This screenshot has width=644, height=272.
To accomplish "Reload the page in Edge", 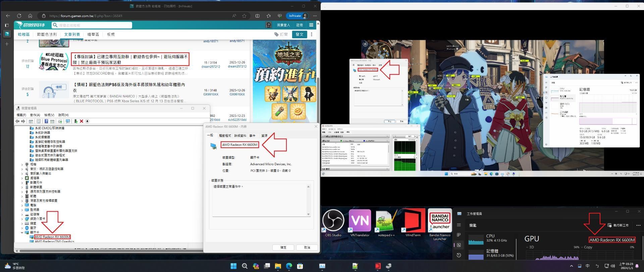I will (x=19, y=16).
